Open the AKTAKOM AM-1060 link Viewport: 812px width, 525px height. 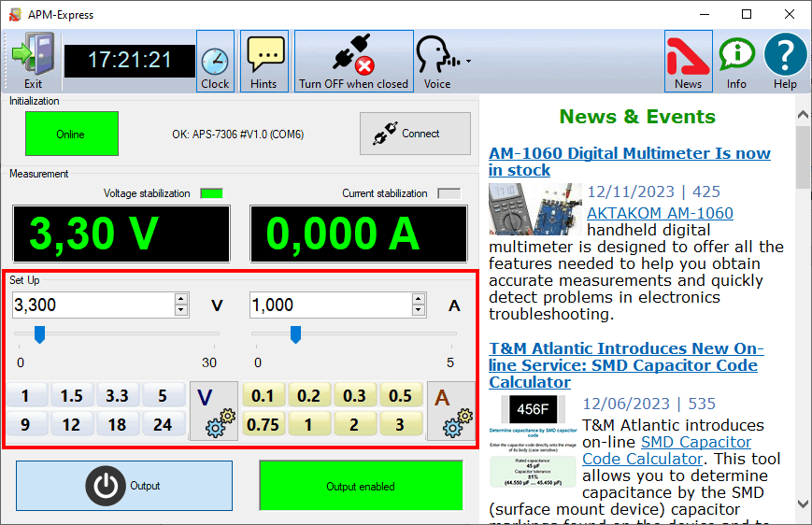[x=660, y=213]
